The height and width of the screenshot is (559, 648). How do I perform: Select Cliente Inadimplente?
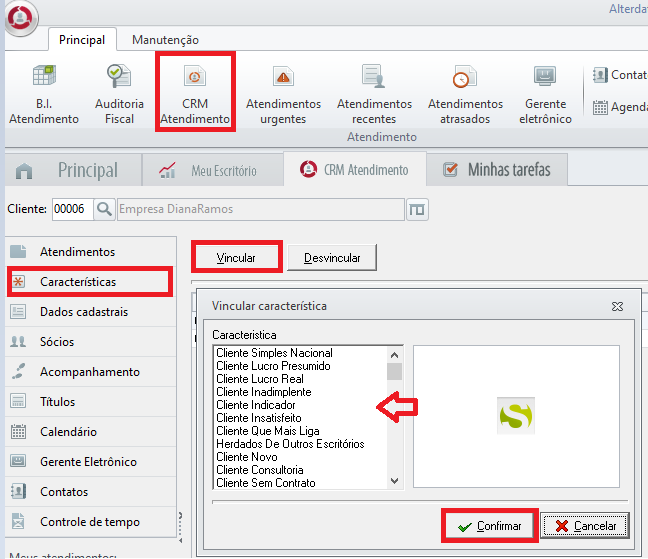tap(264, 392)
